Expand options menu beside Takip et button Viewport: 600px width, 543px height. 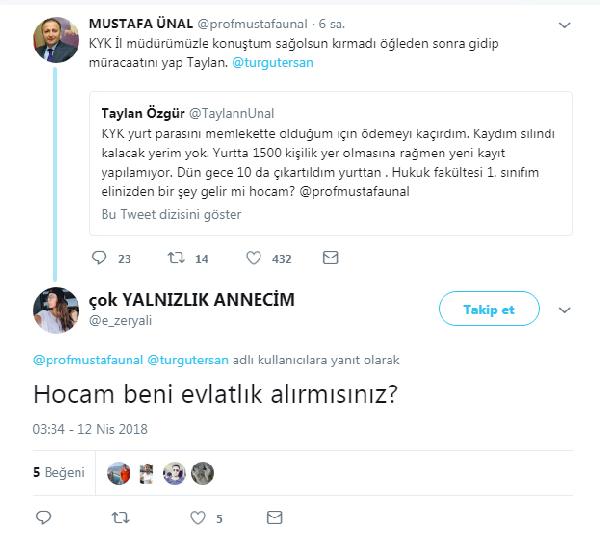566,309
